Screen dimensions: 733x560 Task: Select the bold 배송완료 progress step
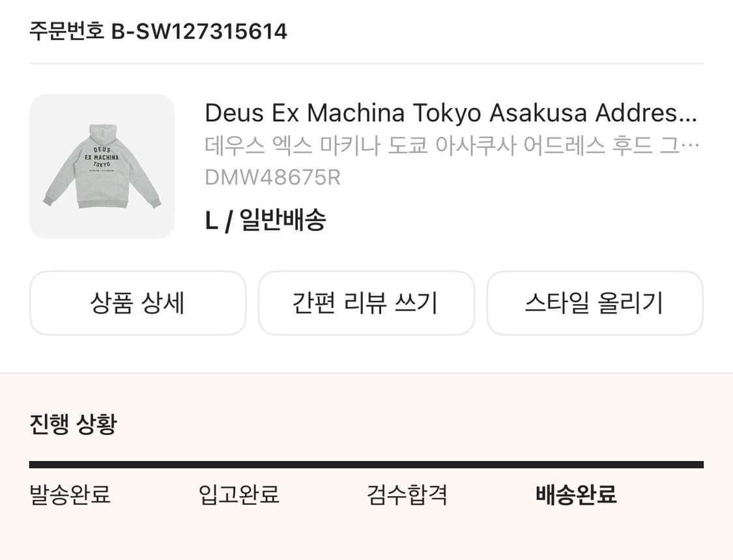576,495
